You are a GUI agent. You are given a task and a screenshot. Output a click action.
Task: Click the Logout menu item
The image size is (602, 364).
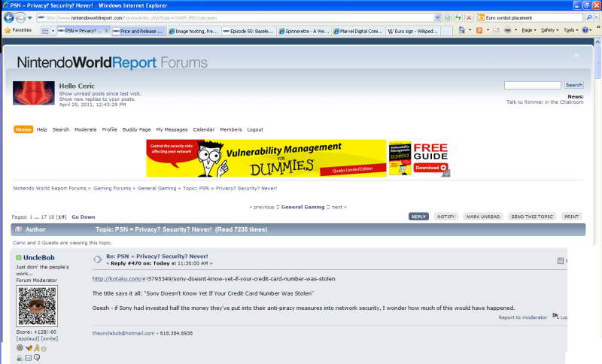tap(255, 129)
